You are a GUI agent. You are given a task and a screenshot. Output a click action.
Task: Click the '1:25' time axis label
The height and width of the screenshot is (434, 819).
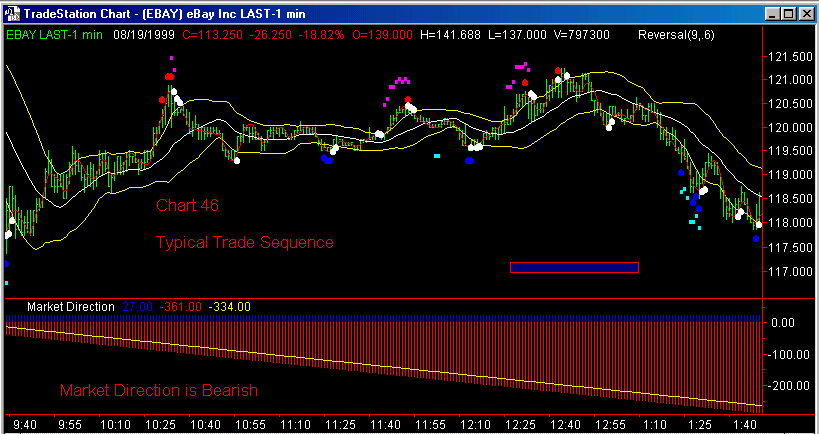pyautogui.click(x=699, y=424)
